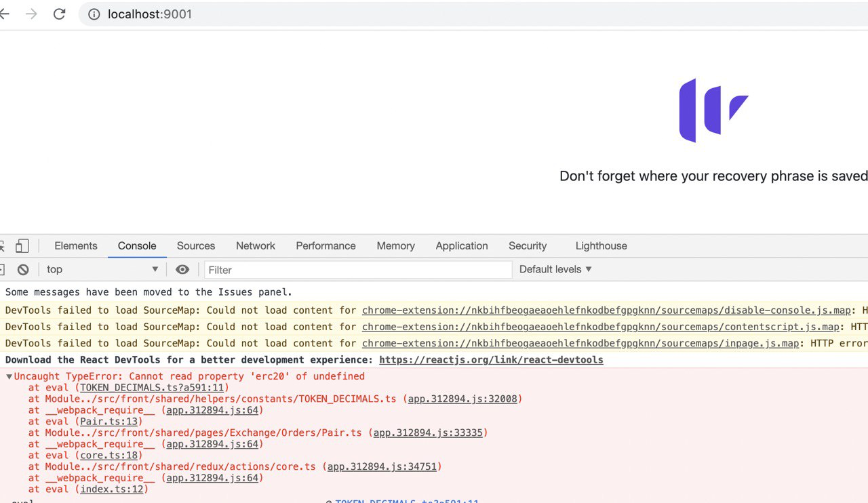868x503 pixels.
Task: Switch to the Sources tab
Action: click(196, 246)
